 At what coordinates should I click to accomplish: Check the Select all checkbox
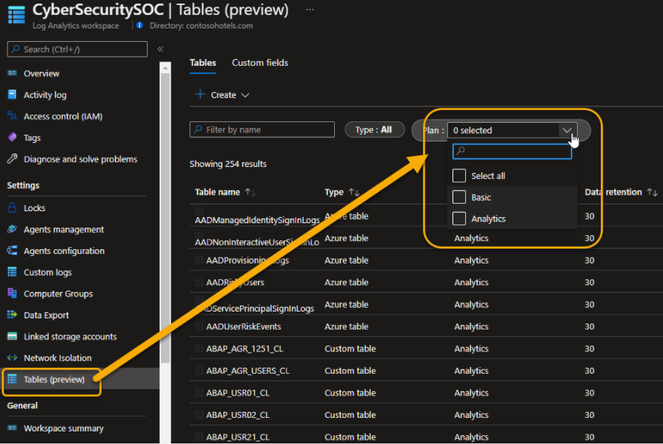(459, 175)
